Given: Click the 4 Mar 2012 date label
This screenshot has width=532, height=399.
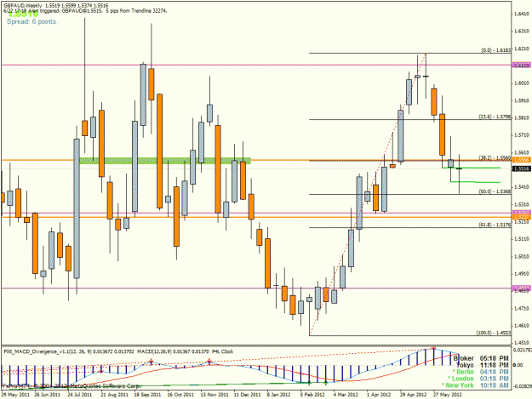Looking at the screenshot, I should point(346,395).
